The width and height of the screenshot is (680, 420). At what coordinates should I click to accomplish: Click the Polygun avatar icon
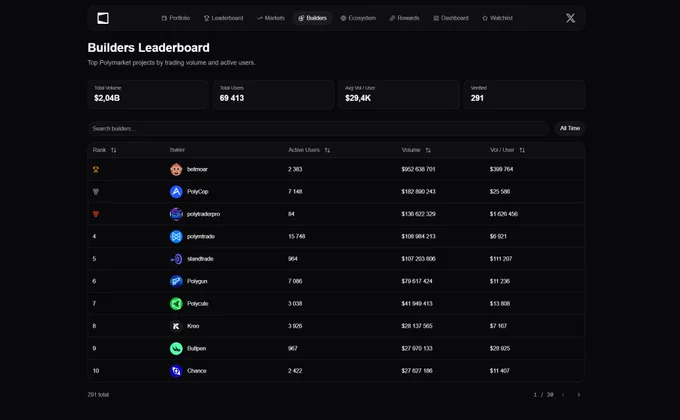tap(176, 281)
